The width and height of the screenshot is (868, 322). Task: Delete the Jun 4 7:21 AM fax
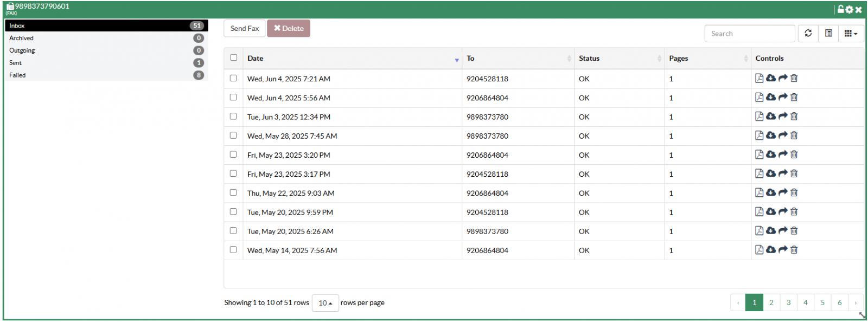point(794,79)
